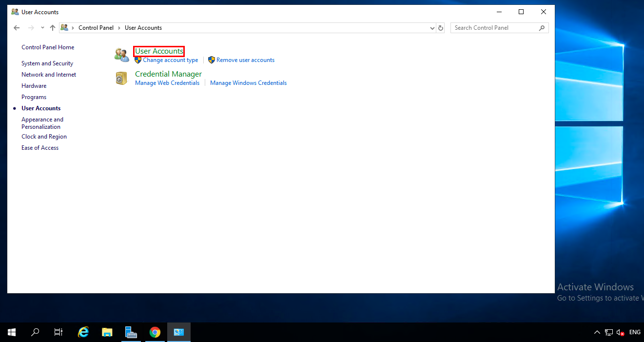The width and height of the screenshot is (644, 342).
Task: Click the Forward navigation arrow
Action: click(31, 28)
